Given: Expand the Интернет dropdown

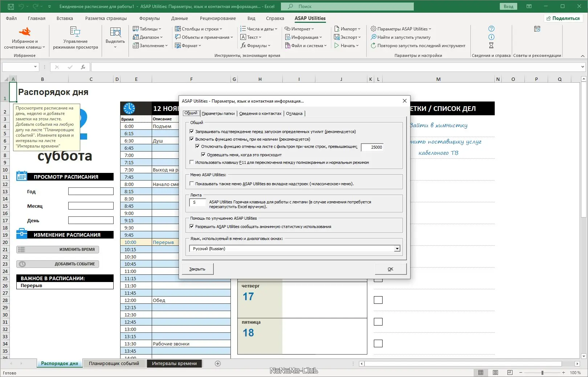Looking at the screenshot, I should (x=299, y=29).
